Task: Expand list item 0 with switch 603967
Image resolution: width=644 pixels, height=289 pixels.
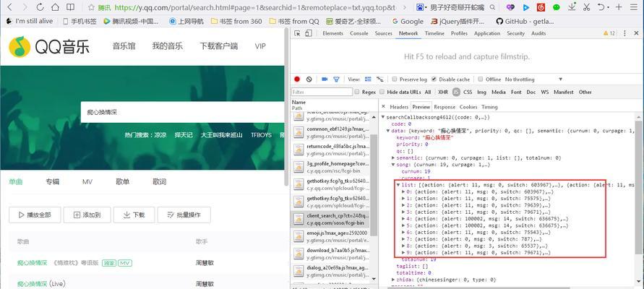Action: point(403,191)
